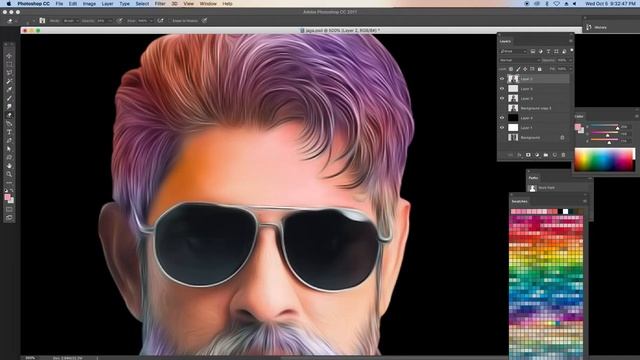Open the Filter menu
The height and width of the screenshot is (360, 640).
(160, 3)
